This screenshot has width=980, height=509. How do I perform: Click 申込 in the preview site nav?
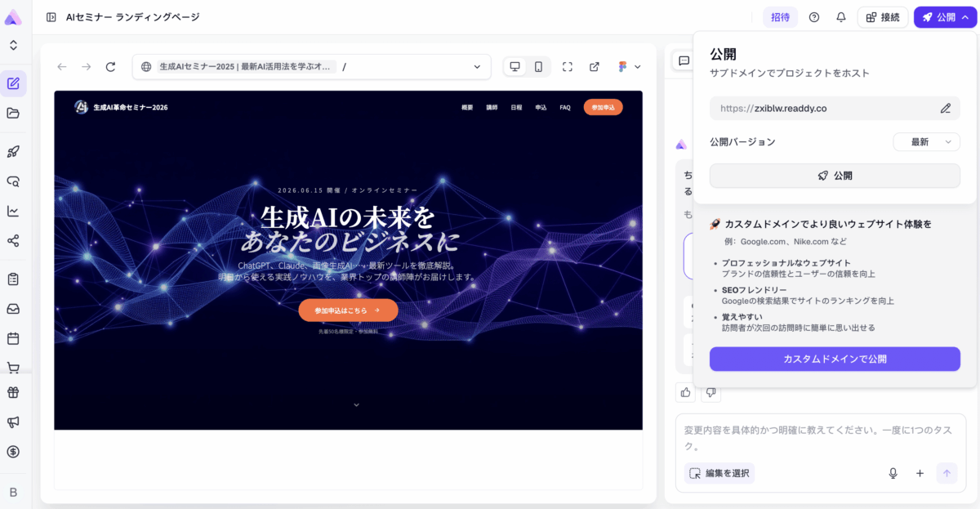(541, 108)
